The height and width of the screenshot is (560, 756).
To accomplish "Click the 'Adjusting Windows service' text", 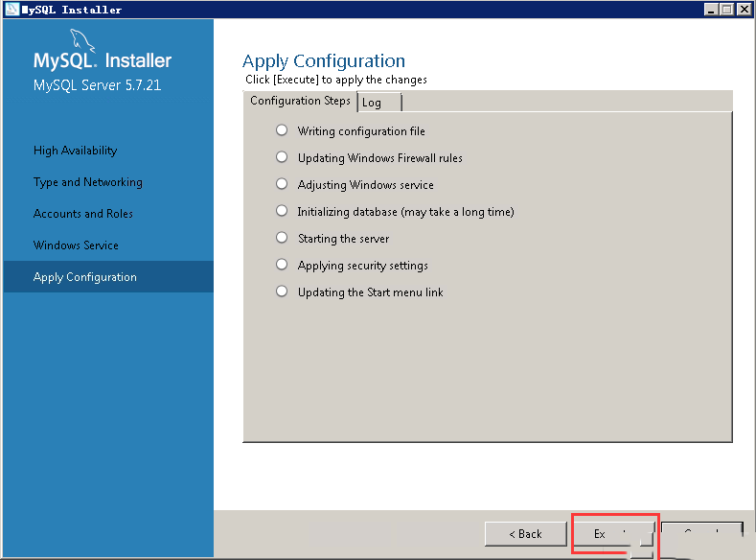I will click(x=365, y=185).
